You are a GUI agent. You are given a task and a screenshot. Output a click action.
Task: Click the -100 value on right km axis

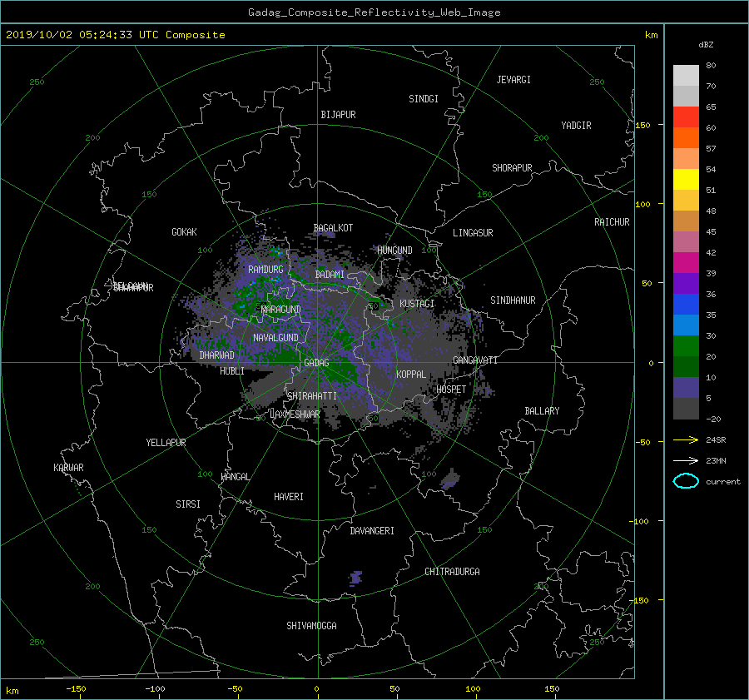[x=641, y=521]
